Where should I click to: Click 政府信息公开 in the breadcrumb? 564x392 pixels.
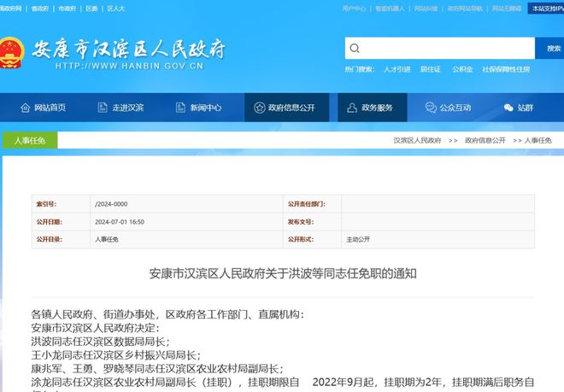click(x=485, y=140)
